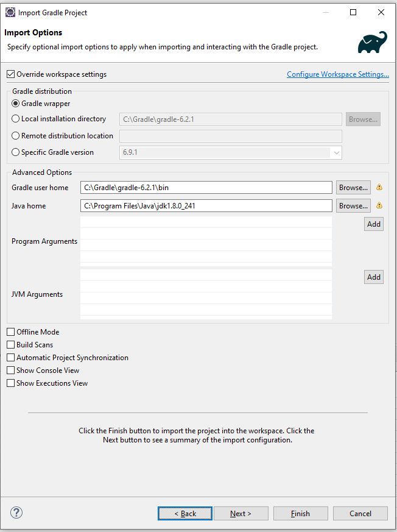Click Finish to import the project

(x=301, y=513)
